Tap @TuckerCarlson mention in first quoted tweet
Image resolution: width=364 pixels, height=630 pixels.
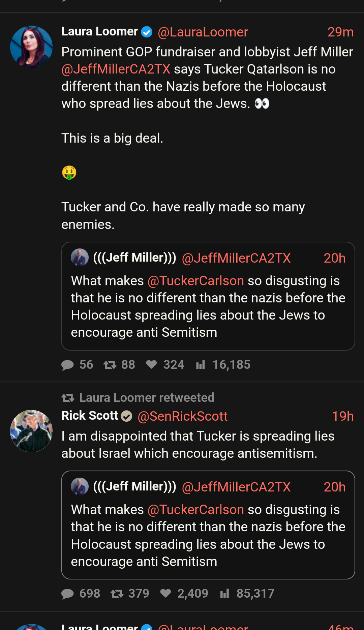pos(195,281)
